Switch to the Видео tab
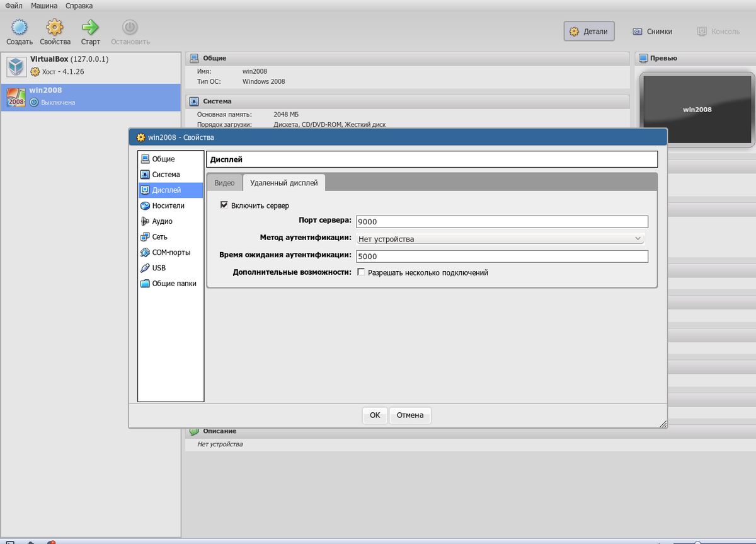The image size is (756, 544). (224, 183)
